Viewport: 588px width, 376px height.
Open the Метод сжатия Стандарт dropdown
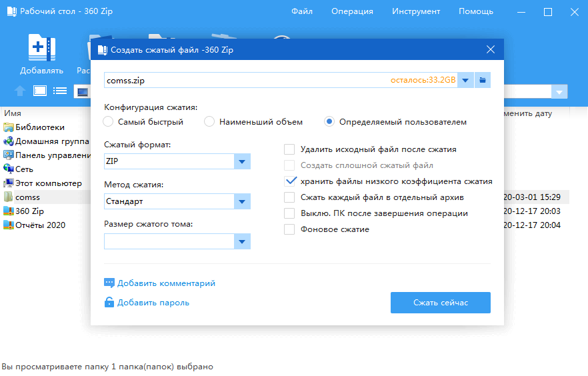[242, 202]
